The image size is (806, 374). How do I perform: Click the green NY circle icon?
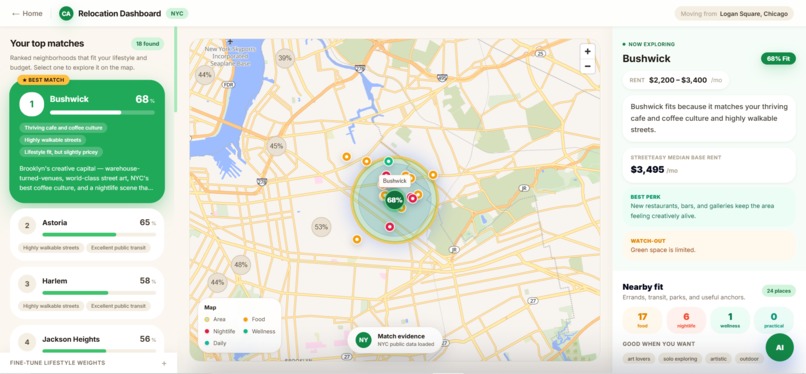[x=363, y=340]
